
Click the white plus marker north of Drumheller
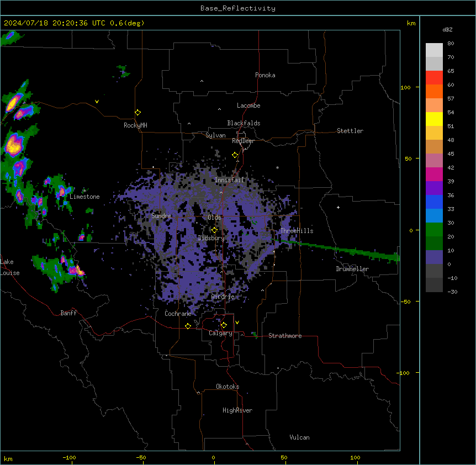pyautogui.click(x=338, y=207)
